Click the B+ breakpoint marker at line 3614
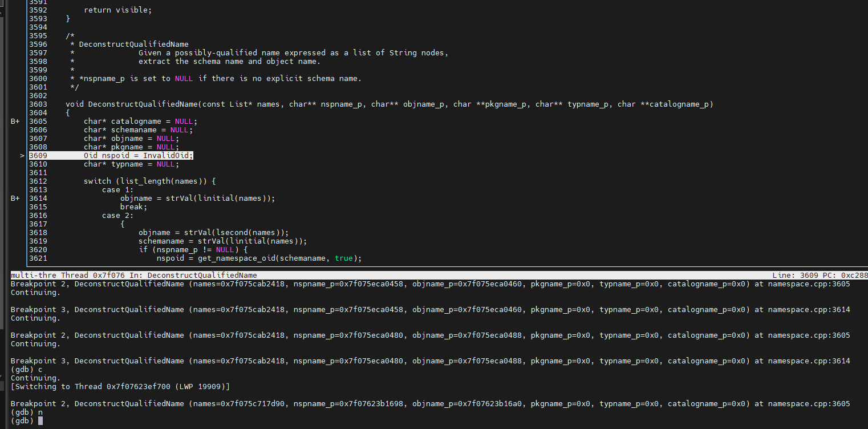 pos(15,199)
